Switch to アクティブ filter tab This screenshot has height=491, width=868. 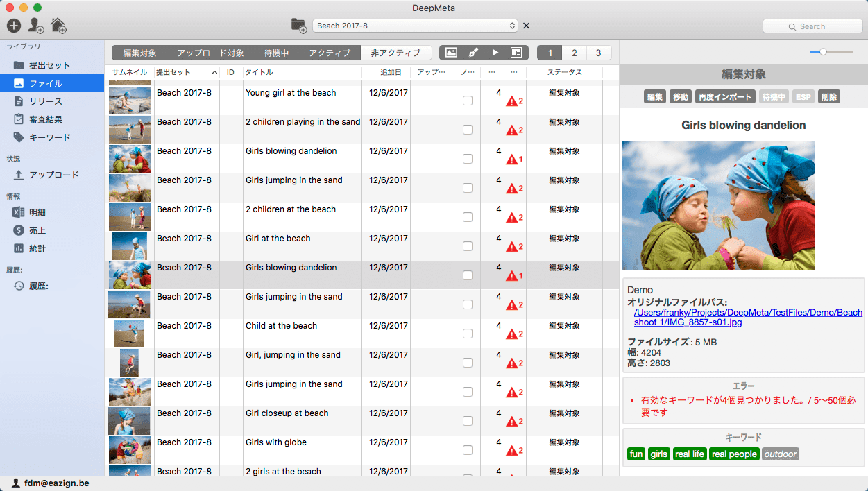[330, 53]
